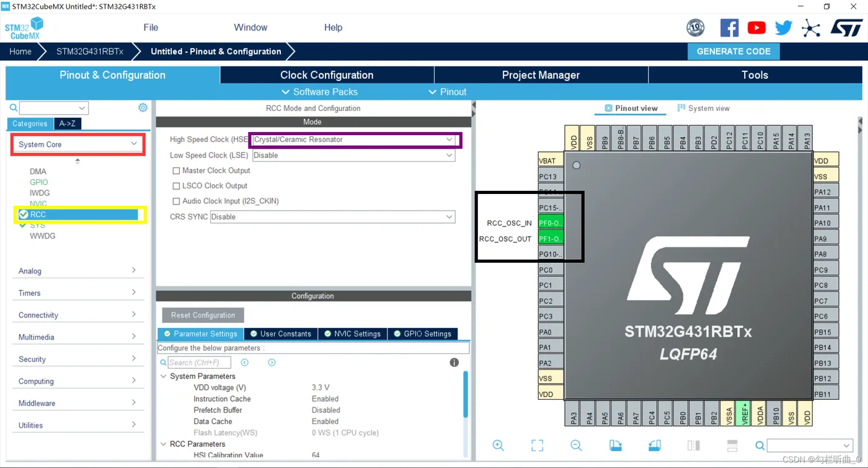
Task: Open the User Constants tab
Action: [280, 333]
